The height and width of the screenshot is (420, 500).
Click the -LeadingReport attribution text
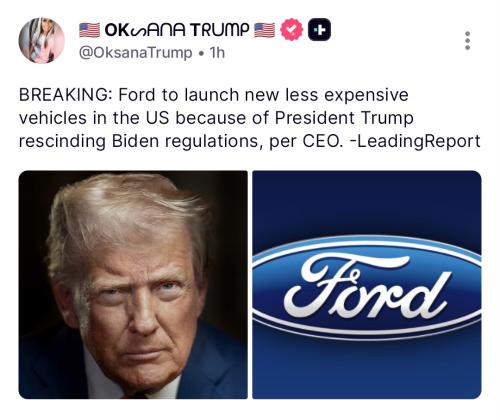415,141
